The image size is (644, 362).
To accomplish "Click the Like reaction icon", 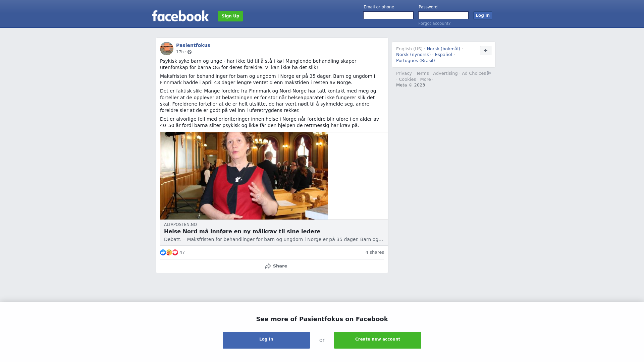I will [x=163, y=252].
